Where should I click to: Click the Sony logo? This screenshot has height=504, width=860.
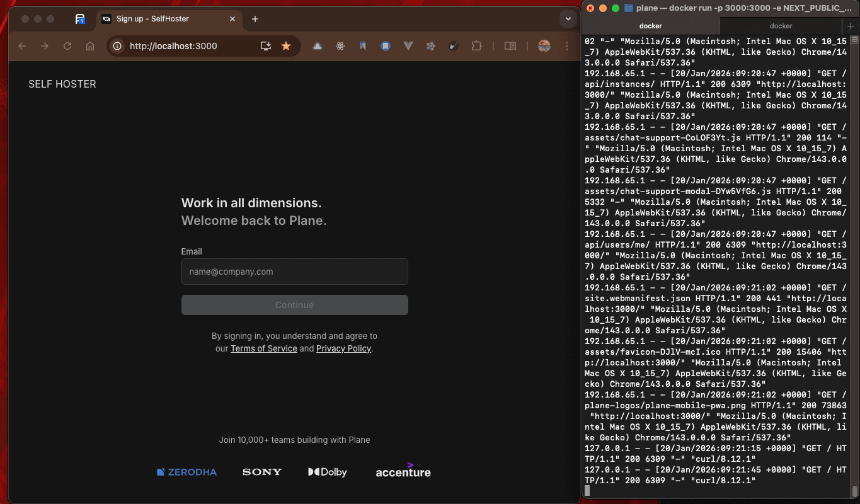click(262, 472)
